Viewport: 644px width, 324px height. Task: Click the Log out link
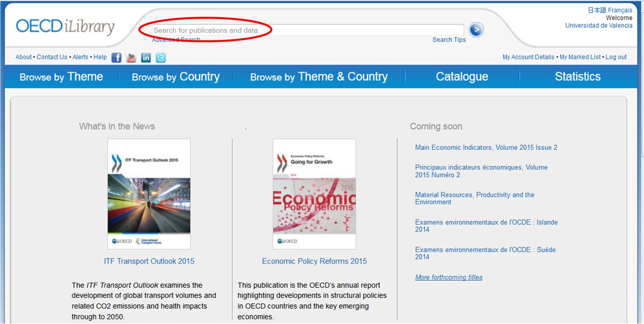616,57
